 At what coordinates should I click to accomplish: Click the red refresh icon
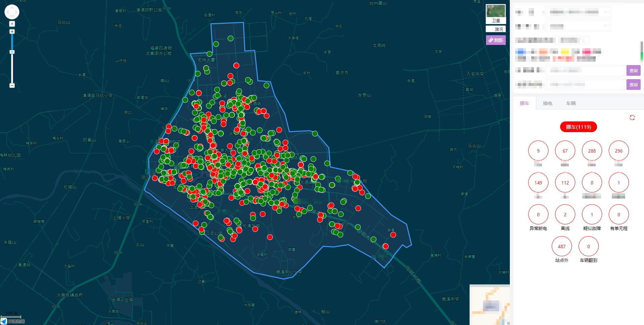(x=632, y=118)
